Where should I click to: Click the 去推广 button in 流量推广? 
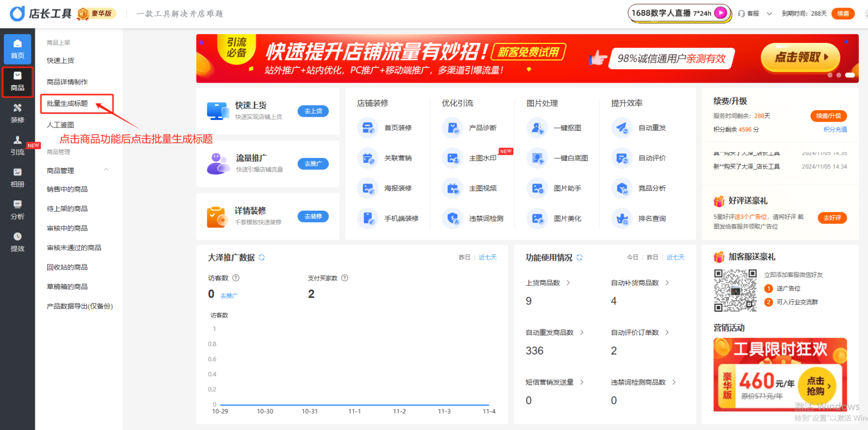(313, 164)
